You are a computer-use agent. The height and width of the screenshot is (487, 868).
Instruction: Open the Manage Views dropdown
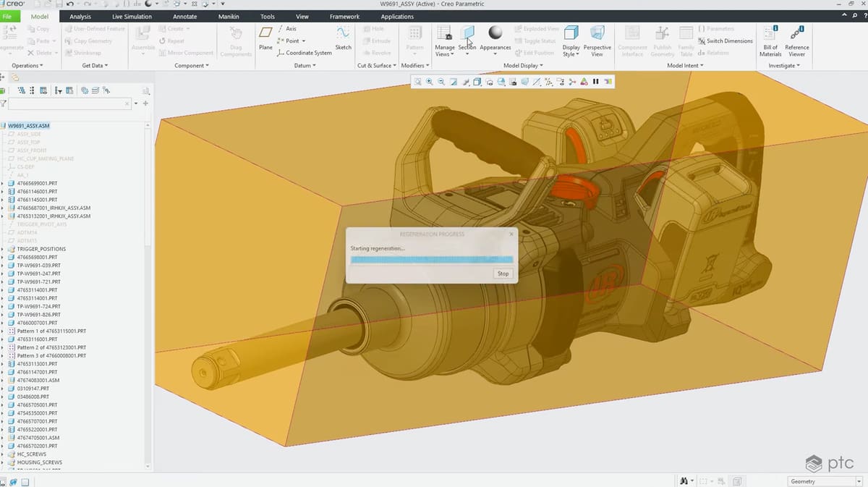(x=445, y=51)
